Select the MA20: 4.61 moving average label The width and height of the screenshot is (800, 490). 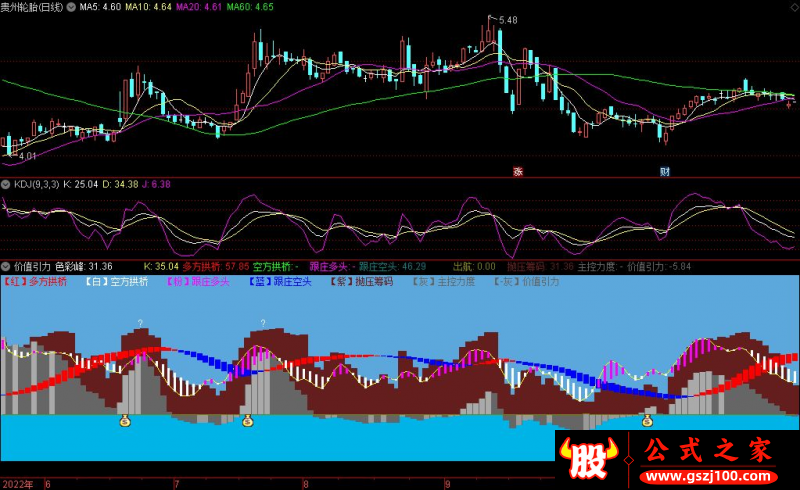coord(199,7)
